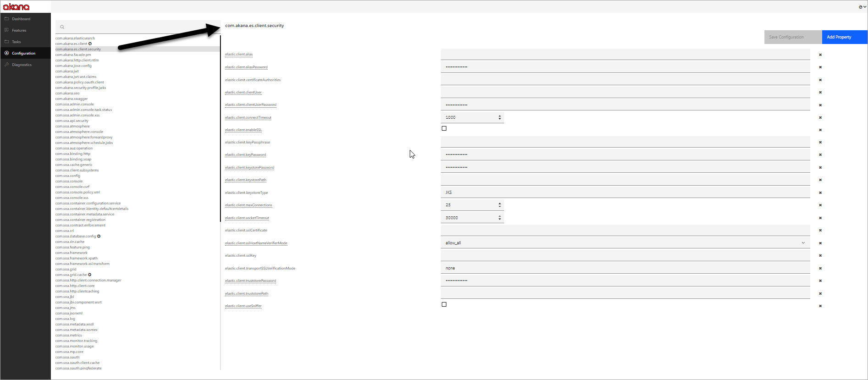This screenshot has width=868, height=380.
Task: Click the search magnifier icon
Action: pyautogui.click(x=62, y=27)
